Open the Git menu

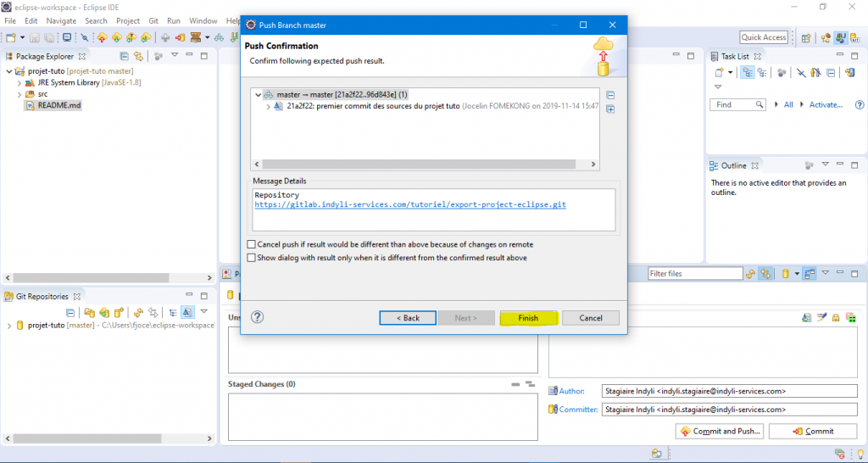(153, 20)
